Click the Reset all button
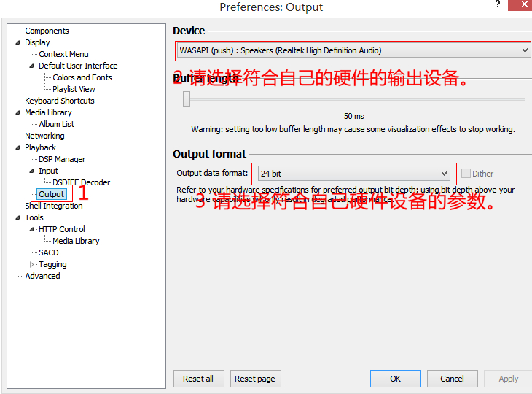This screenshot has width=532, height=394. pos(198,379)
